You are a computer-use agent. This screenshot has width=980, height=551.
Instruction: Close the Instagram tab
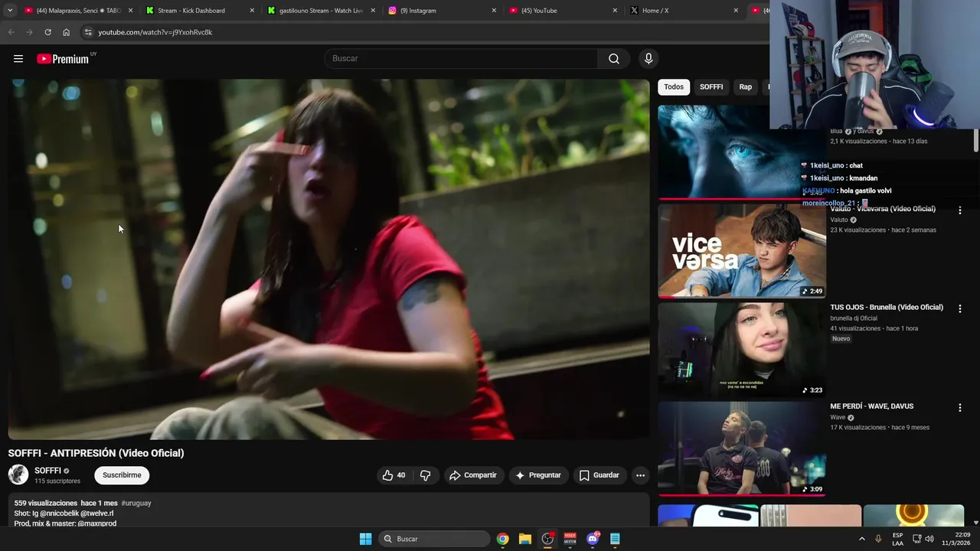(x=494, y=11)
